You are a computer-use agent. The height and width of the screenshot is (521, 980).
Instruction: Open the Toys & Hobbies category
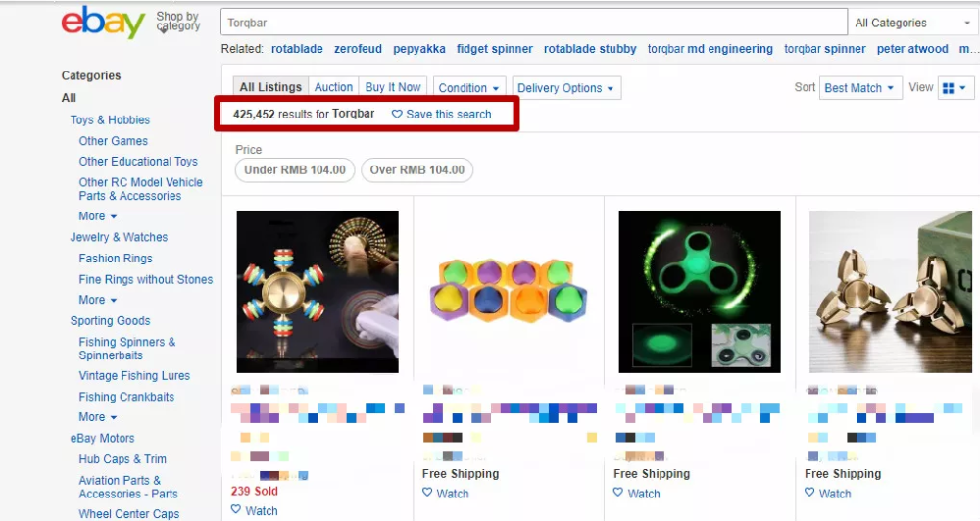click(110, 119)
